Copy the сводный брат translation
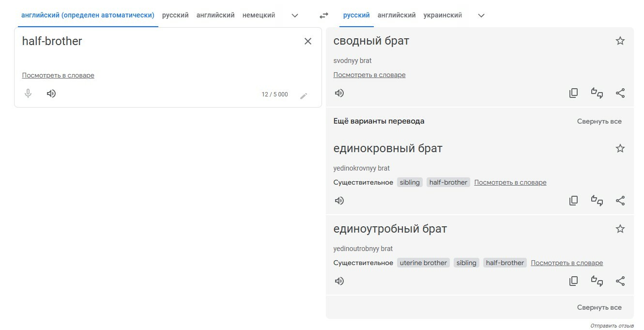This screenshot has height=330, width=644. click(573, 93)
